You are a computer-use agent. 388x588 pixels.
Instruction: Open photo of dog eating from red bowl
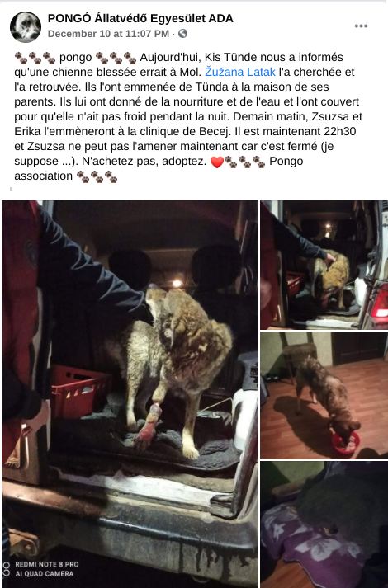click(324, 395)
